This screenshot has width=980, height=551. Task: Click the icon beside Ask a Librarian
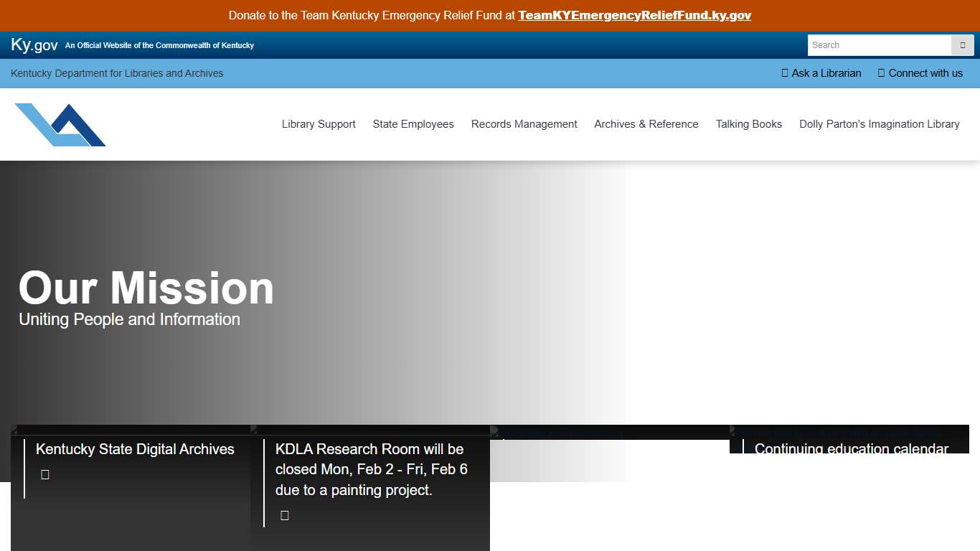pyautogui.click(x=785, y=73)
